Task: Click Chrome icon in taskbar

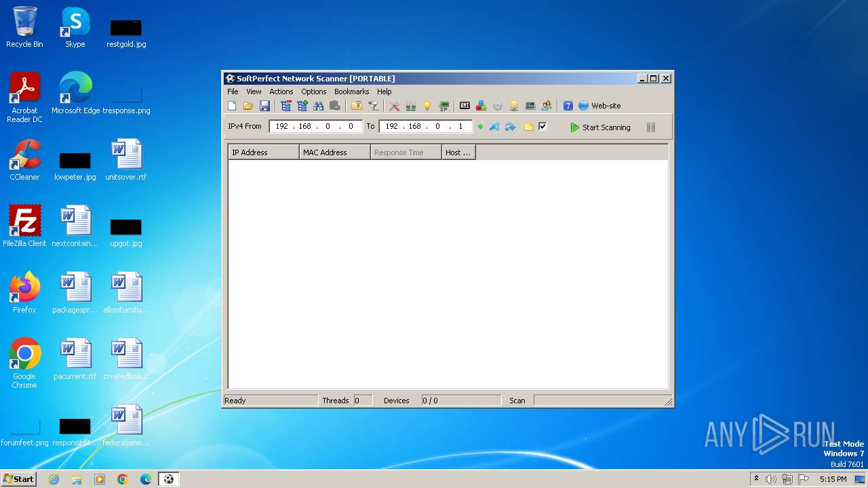Action: coord(123,479)
